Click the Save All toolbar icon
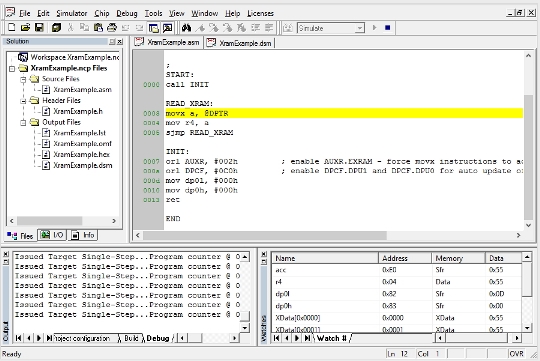540x361 pixels. point(56,28)
